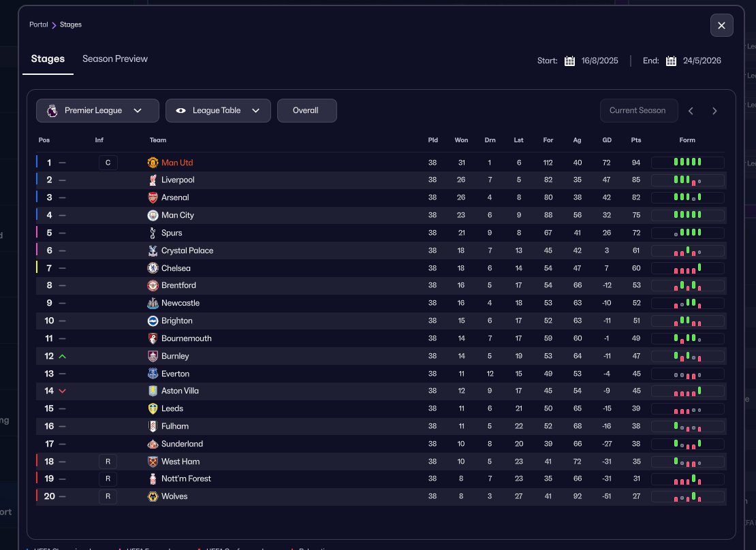This screenshot has height=550, width=756.
Task: Switch to the Season Preview tab
Action: 115,59
